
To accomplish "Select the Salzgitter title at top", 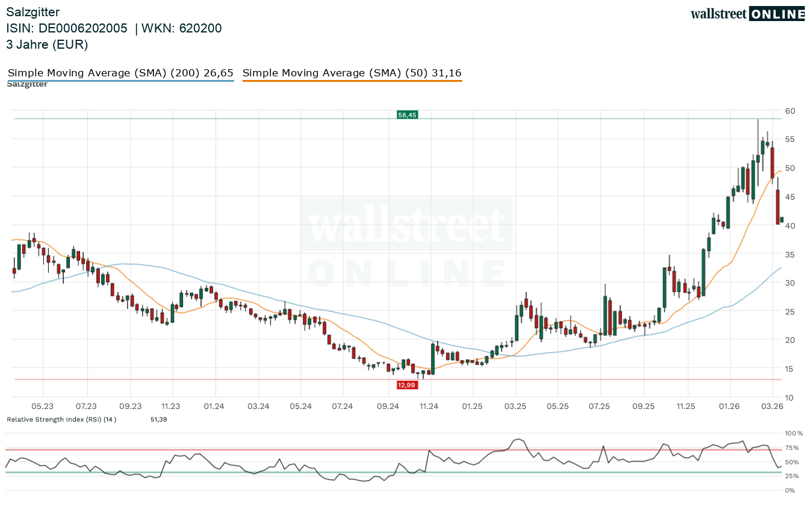I will coord(33,11).
